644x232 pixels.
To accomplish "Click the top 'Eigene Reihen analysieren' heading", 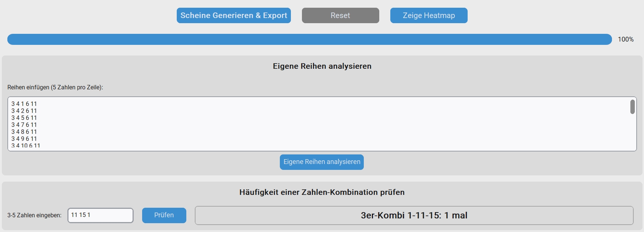I will (322, 66).
